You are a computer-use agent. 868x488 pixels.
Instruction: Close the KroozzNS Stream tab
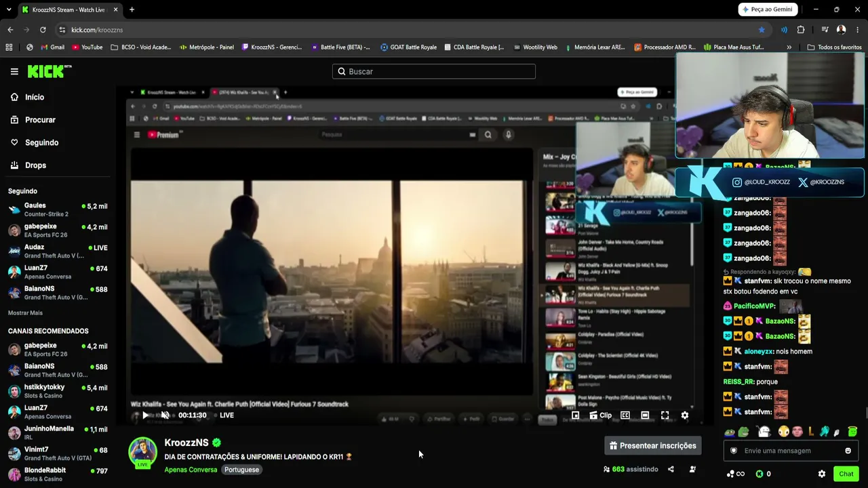tap(116, 9)
